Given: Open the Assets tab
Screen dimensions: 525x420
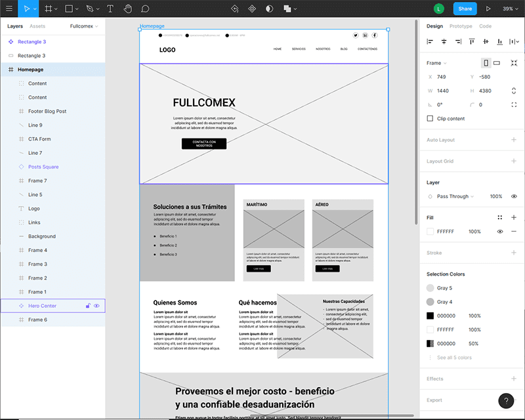Looking at the screenshot, I should pos(37,26).
